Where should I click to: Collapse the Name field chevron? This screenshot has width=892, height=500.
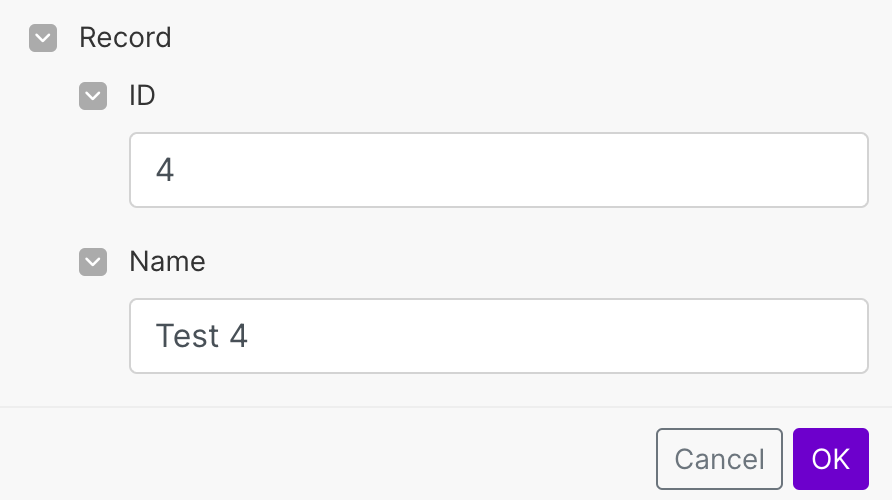93,262
